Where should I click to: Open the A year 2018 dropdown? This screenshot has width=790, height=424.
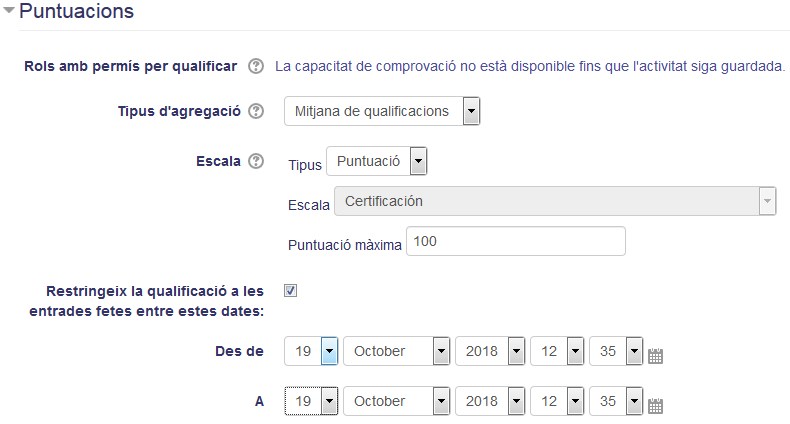[x=490, y=401]
